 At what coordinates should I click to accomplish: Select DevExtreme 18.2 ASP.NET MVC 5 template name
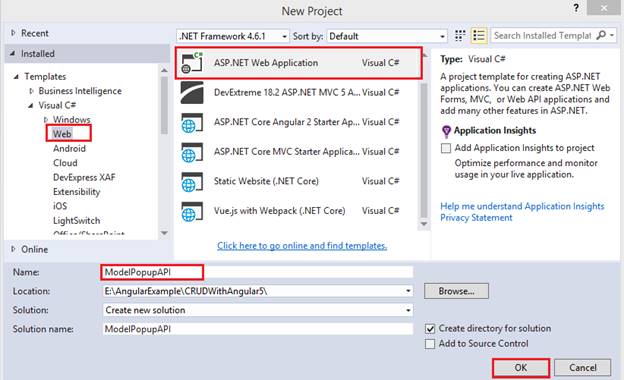pyautogui.click(x=287, y=92)
